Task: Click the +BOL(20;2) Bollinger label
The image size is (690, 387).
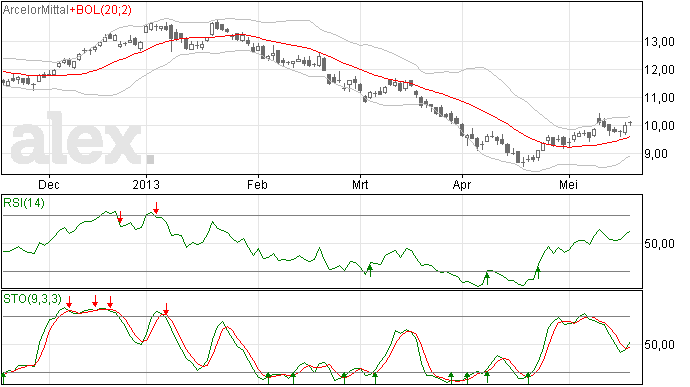Action: tap(100, 10)
